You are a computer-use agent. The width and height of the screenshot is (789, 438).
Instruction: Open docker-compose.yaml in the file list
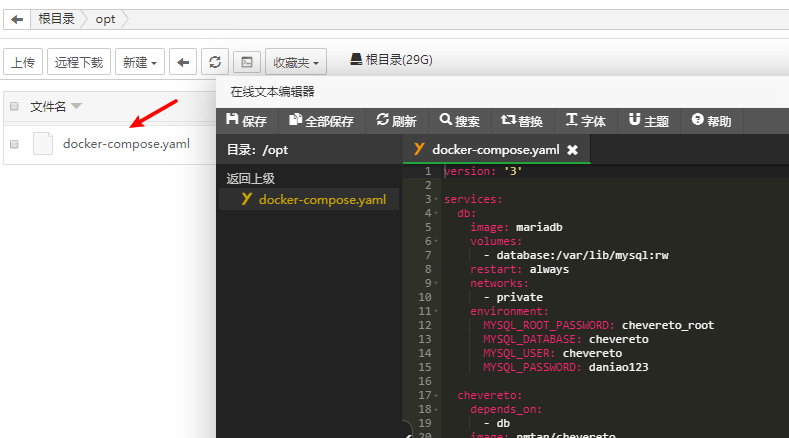pyautogui.click(x=126, y=144)
